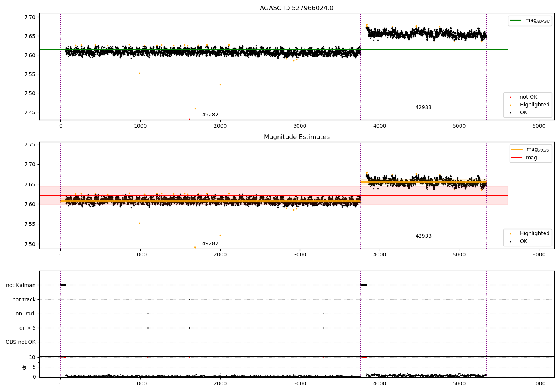Click the orange line sample beside mag OBSID
The image size is (560, 392).
(517, 149)
